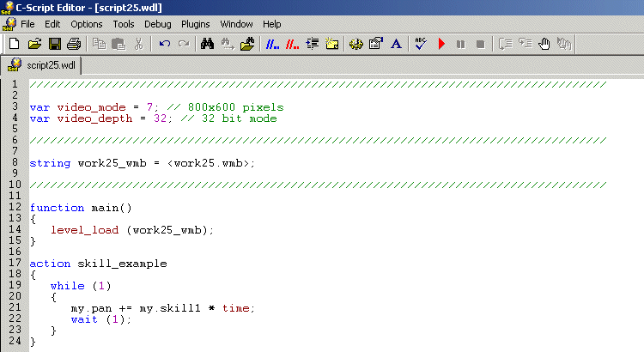Click the print icon
Viewport: 644px width, 352px height.
[74, 43]
